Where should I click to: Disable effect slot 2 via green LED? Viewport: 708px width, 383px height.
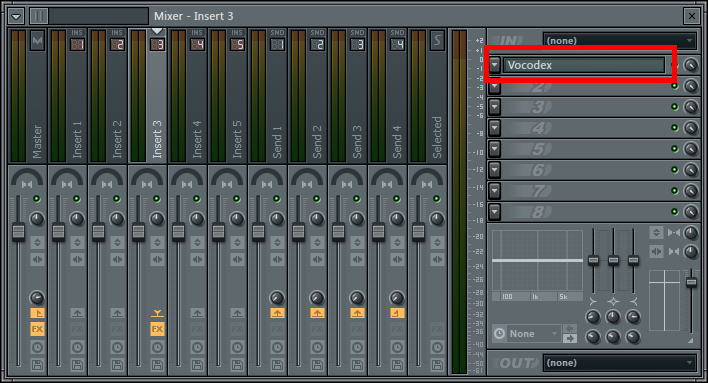(675, 86)
